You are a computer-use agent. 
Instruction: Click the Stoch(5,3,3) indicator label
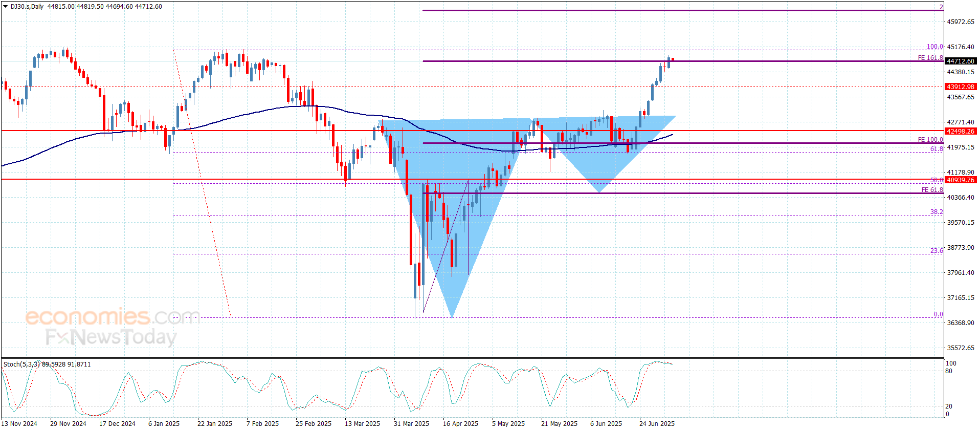22,364
